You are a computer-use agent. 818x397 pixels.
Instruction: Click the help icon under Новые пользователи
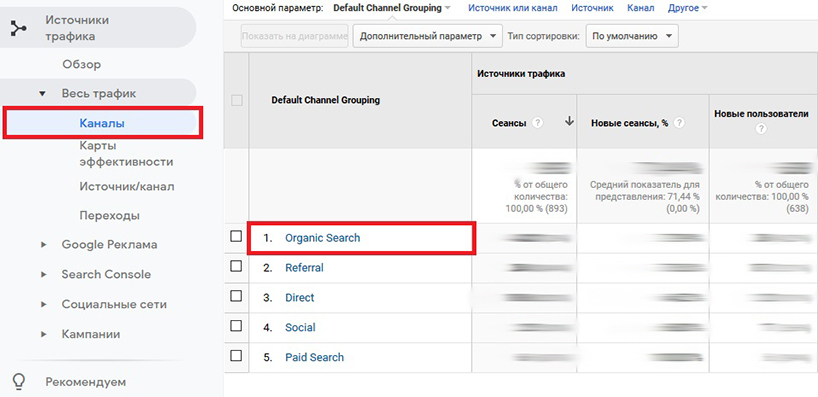coord(761,128)
